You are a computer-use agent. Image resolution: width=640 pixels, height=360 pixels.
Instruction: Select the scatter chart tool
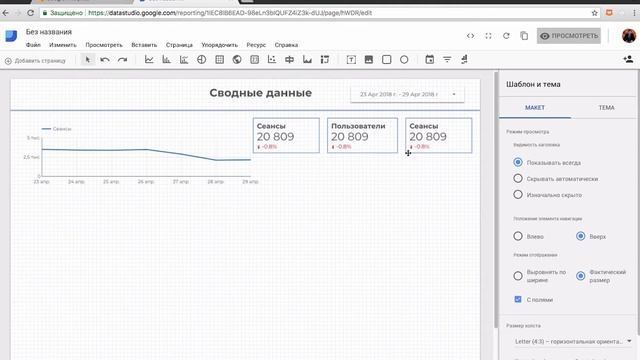[x=272, y=60]
